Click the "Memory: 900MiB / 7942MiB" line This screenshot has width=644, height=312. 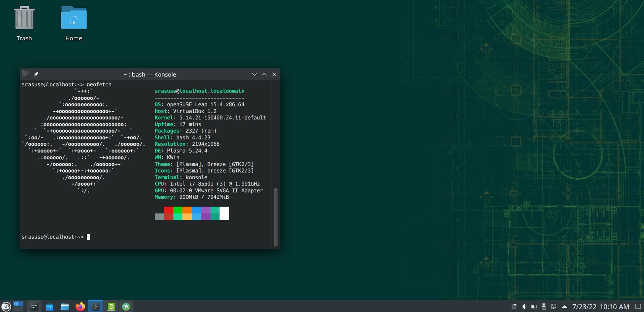192,197
